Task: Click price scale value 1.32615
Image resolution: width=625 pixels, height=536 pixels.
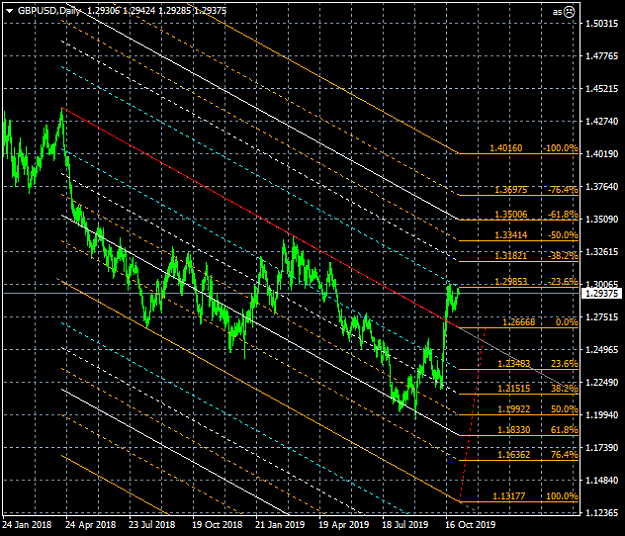Action: (x=601, y=252)
